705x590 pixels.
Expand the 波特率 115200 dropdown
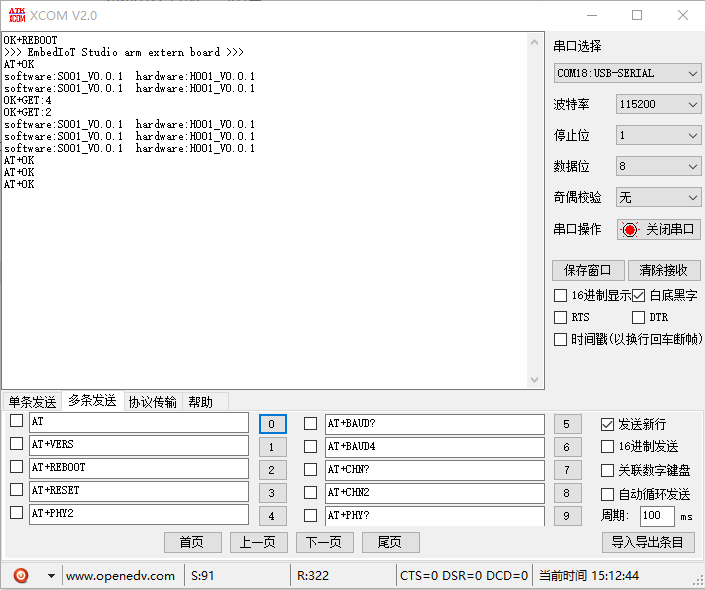[658, 105]
